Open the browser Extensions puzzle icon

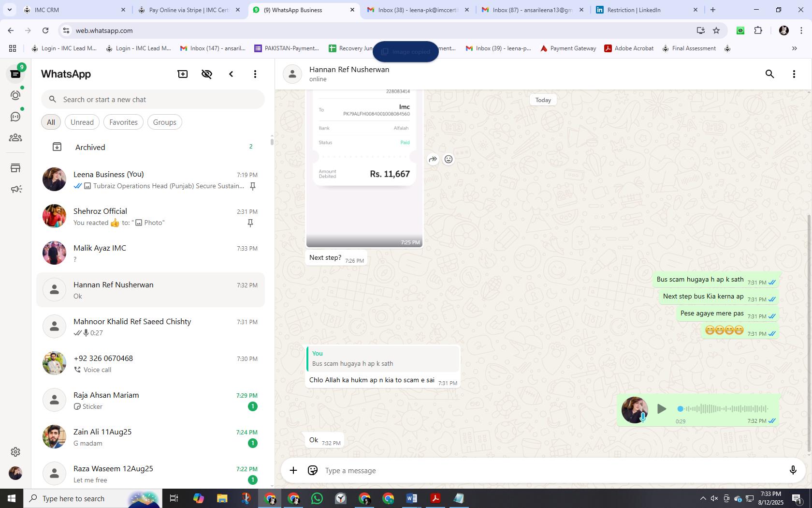[x=758, y=30]
